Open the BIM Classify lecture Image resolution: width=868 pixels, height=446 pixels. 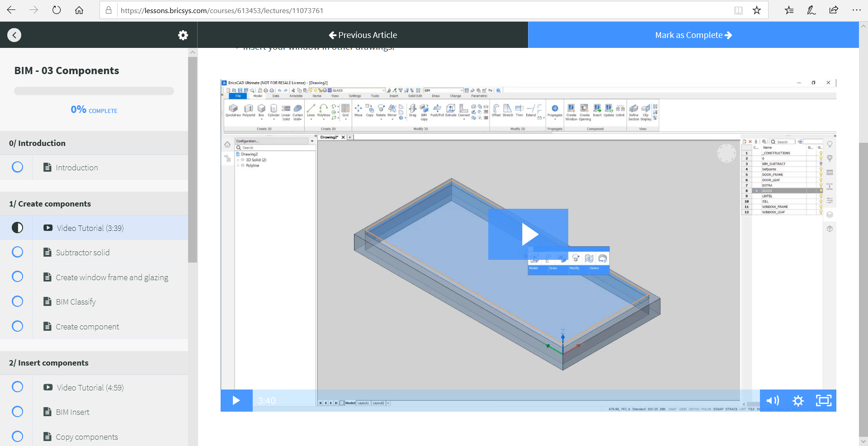coord(75,302)
